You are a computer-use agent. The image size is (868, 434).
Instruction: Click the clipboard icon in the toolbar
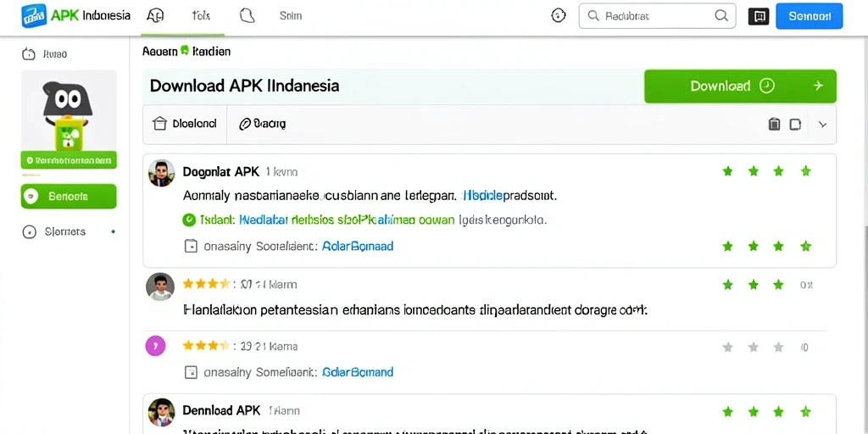(775, 124)
